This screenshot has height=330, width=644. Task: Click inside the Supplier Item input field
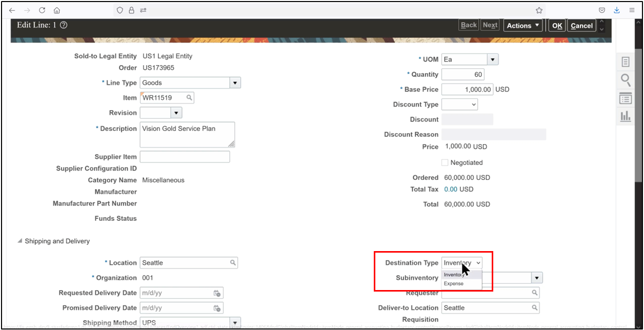point(185,156)
